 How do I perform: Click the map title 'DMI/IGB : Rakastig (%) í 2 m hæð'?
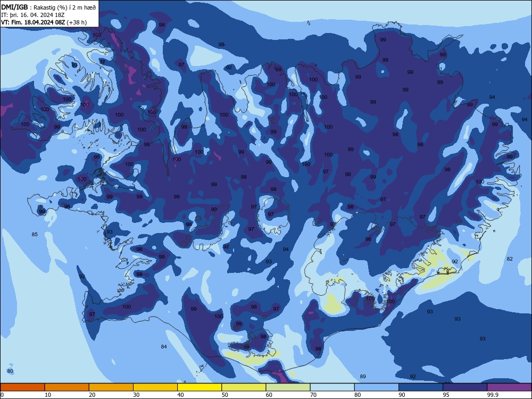tap(48, 7)
